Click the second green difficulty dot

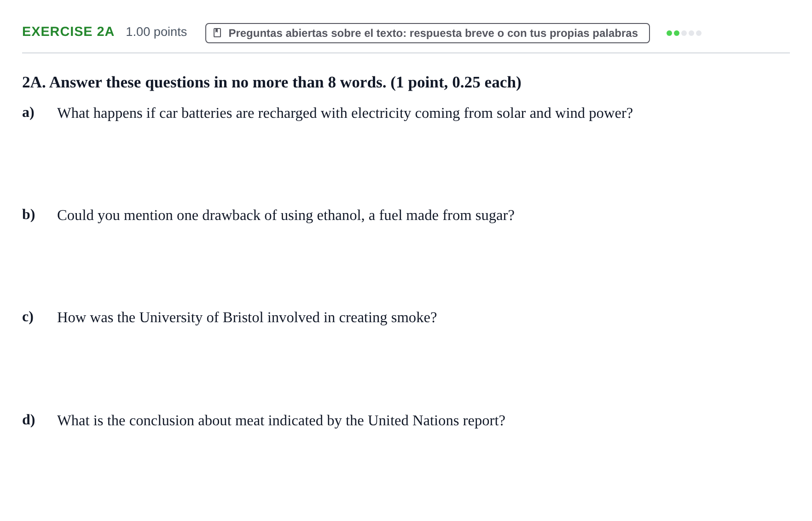point(677,33)
